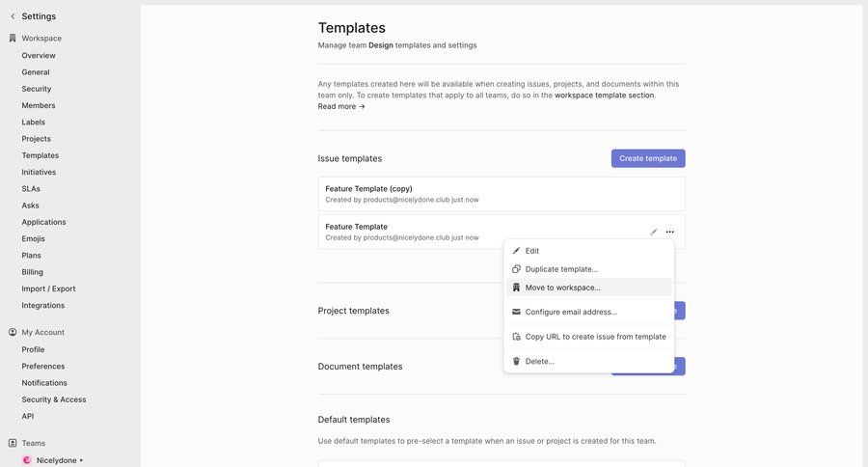Click the Document templates heading
The height and width of the screenshot is (467, 868).
click(x=360, y=367)
